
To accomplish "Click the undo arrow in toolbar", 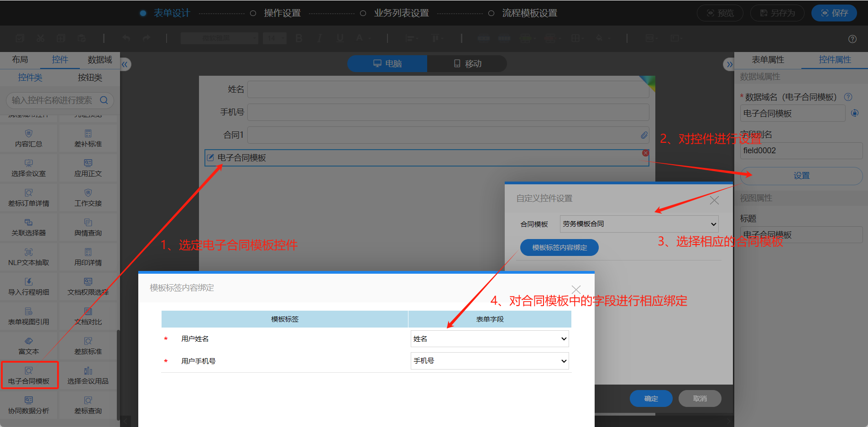I will (126, 38).
